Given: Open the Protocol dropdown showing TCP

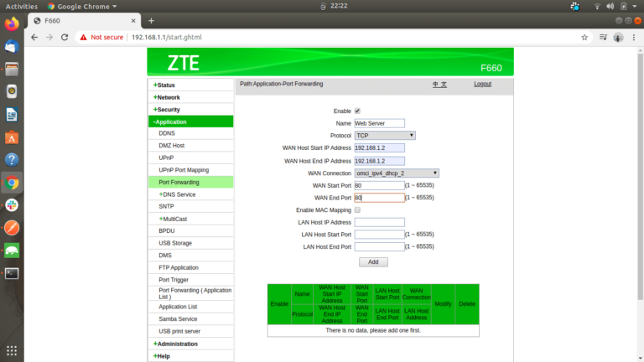Looking at the screenshot, I should coord(385,135).
